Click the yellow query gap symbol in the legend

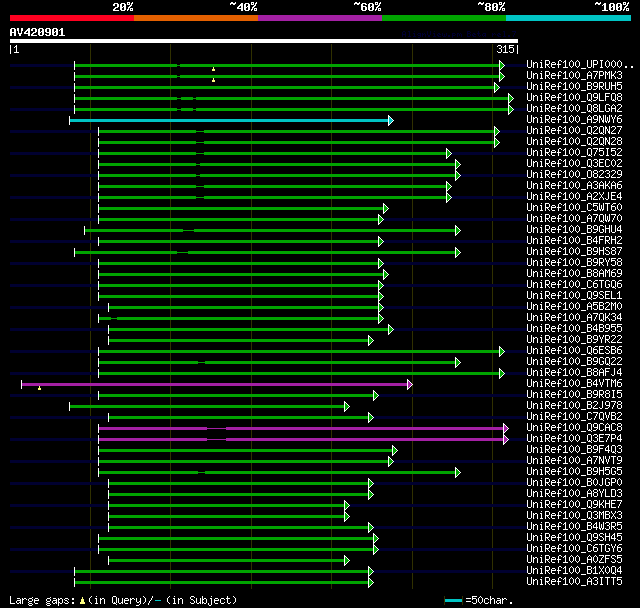[x=82, y=600]
